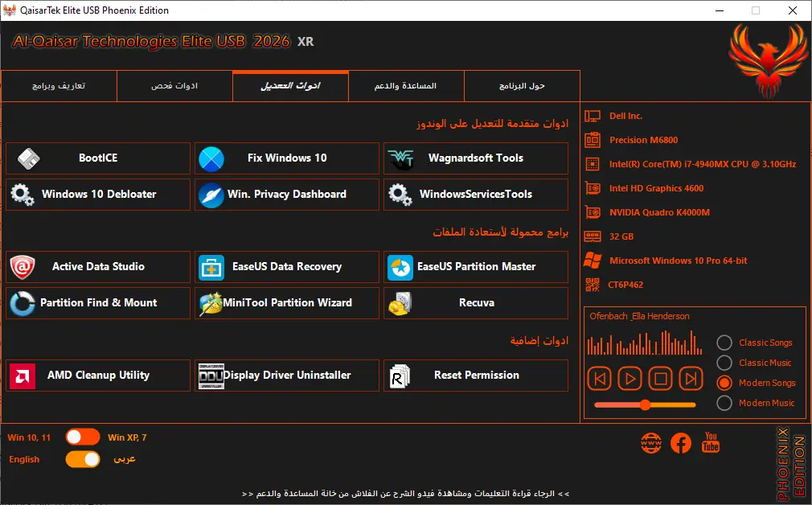This screenshot has width=812, height=505.
Task: Click the Recuva helmet icon
Action: point(400,303)
